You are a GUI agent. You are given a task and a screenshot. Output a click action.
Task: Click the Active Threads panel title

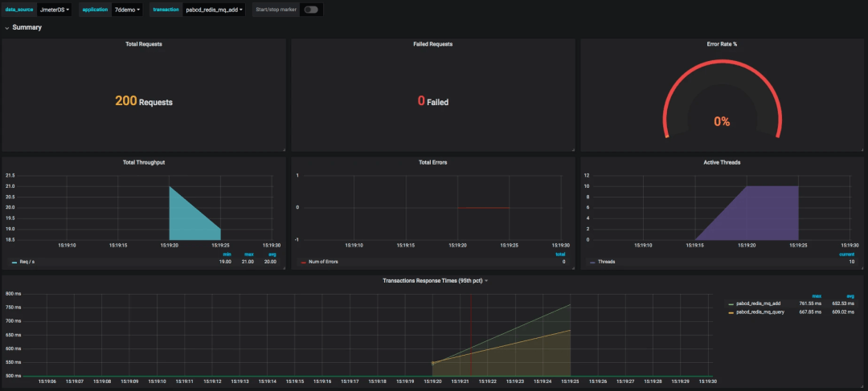click(722, 163)
